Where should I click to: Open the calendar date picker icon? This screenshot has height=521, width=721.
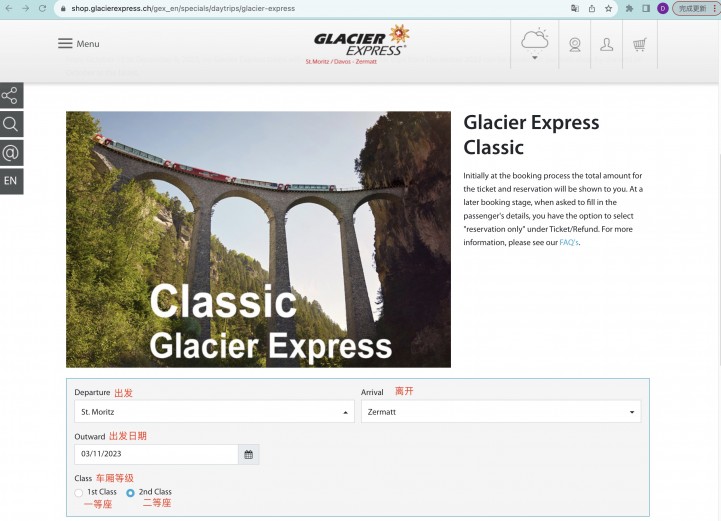click(249, 454)
